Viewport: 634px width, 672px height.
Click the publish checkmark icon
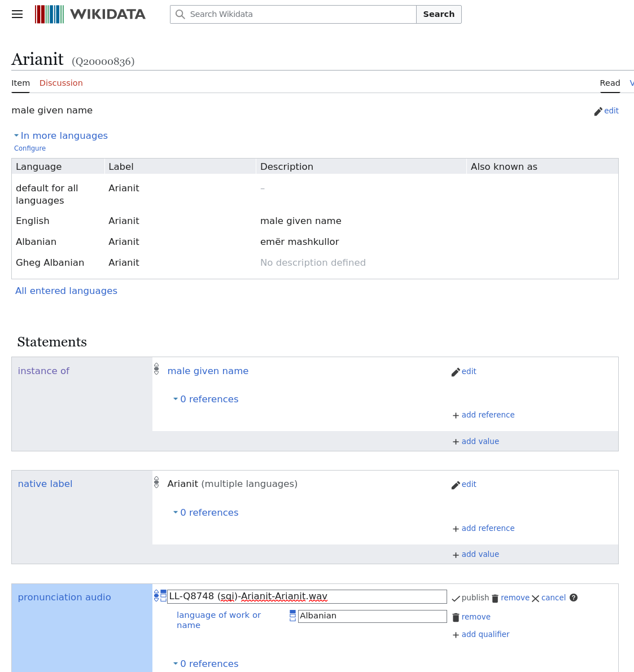(x=455, y=598)
